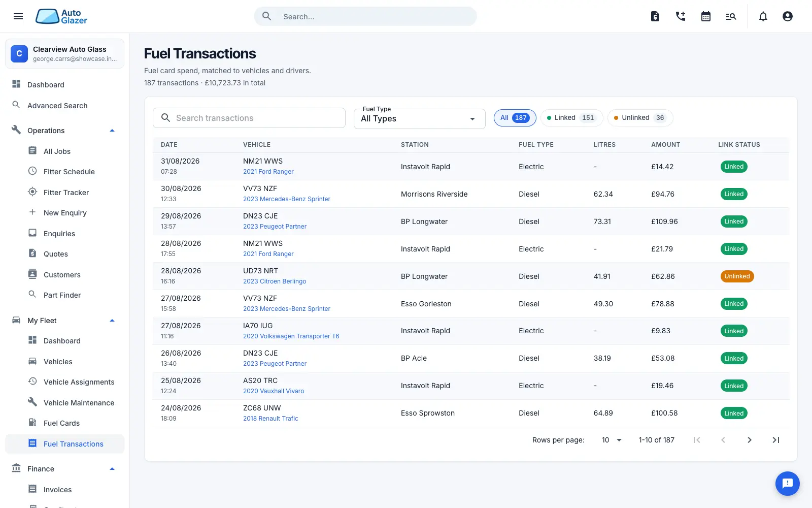
Task: Click the chat support bubble button
Action: pyautogui.click(x=788, y=484)
